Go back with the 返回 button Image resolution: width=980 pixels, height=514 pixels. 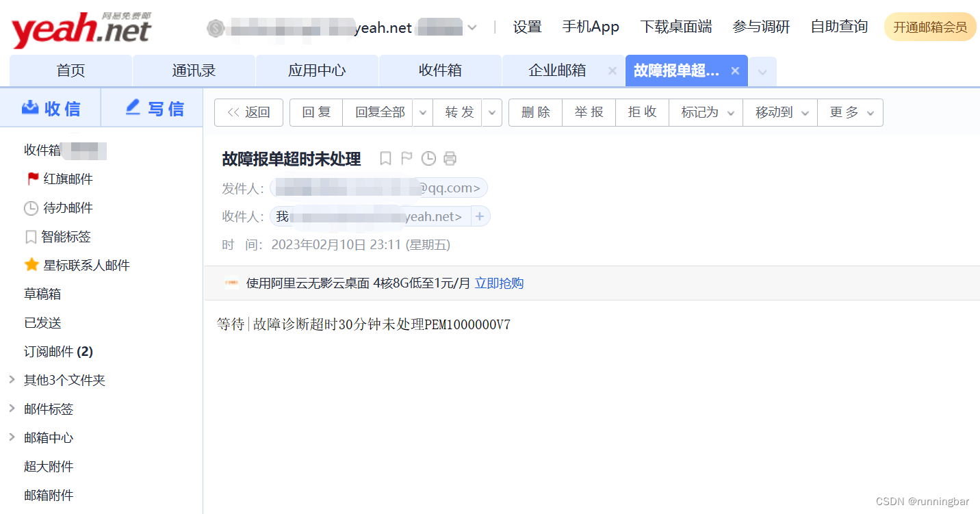coord(248,113)
